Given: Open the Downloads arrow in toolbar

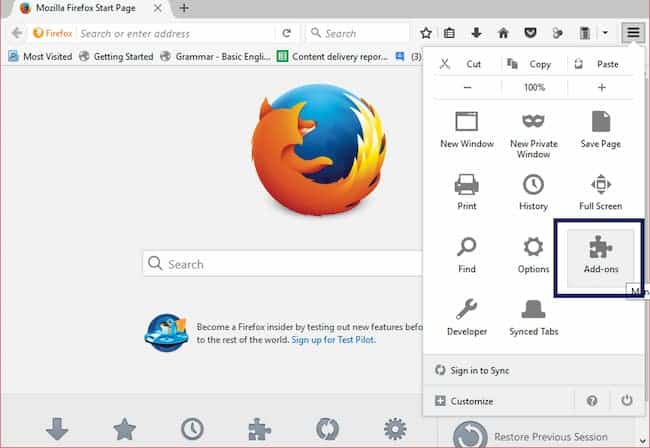Looking at the screenshot, I should [476, 33].
